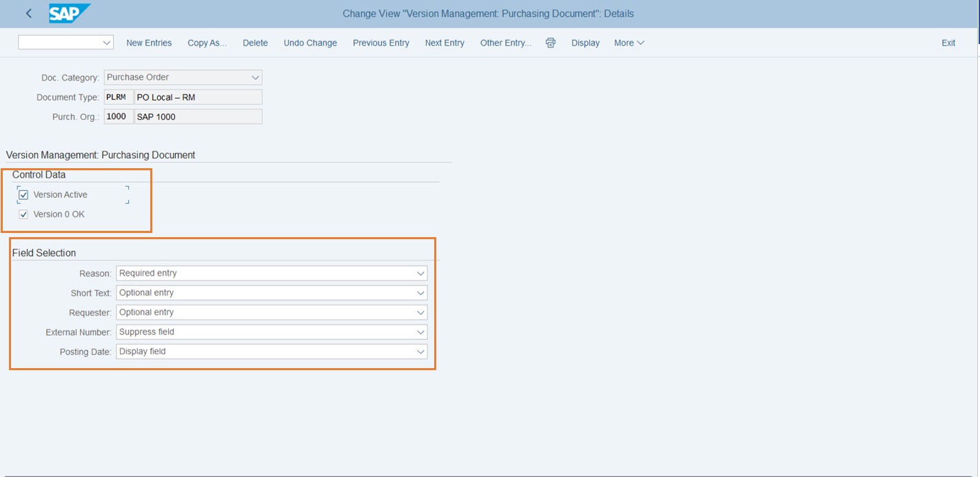980x477 pixels.
Task: Click Undo Change
Action: click(x=310, y=43)
